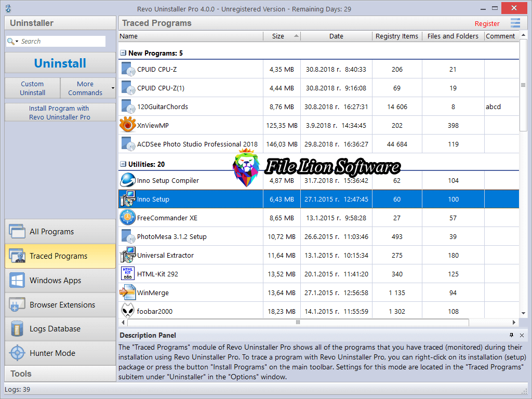Close the Description Panel
The height and width of the screenshot is (399, 532).
522,335
